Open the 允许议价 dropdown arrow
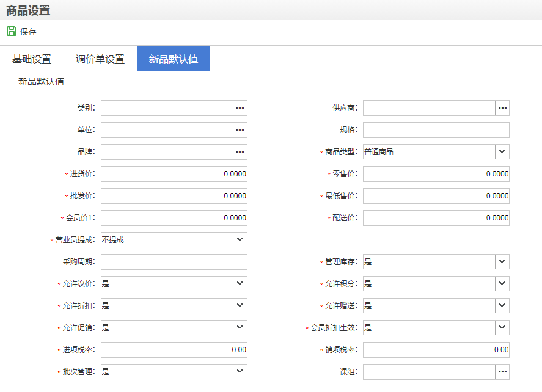This screenshot has width=542, height=392. (240, 284)
